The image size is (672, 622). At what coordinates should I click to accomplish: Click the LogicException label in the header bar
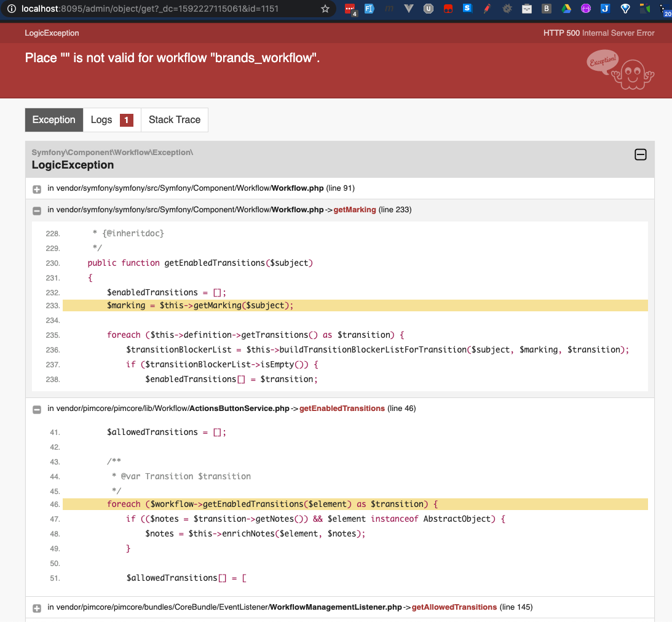coord(52,33)
